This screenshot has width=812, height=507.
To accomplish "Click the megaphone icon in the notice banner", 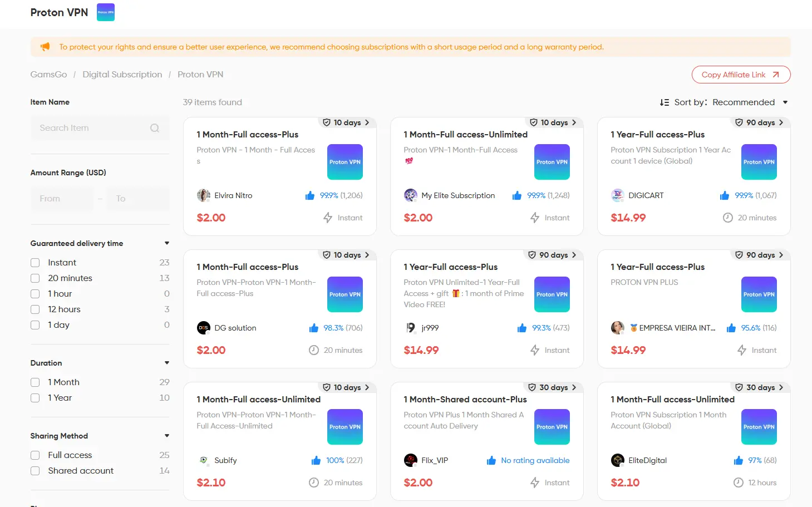I will tap(45, 47).
